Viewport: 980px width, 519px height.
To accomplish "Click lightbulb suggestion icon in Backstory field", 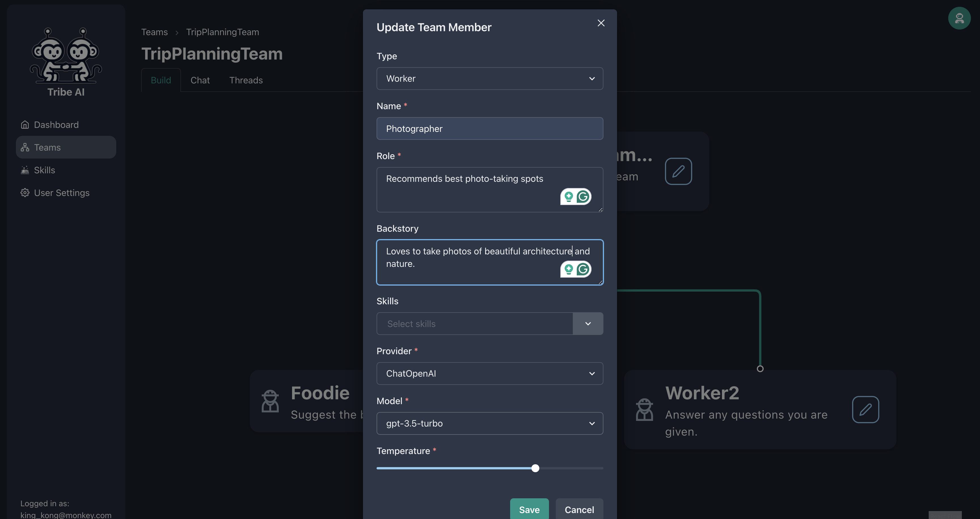I will click(568, 269).
